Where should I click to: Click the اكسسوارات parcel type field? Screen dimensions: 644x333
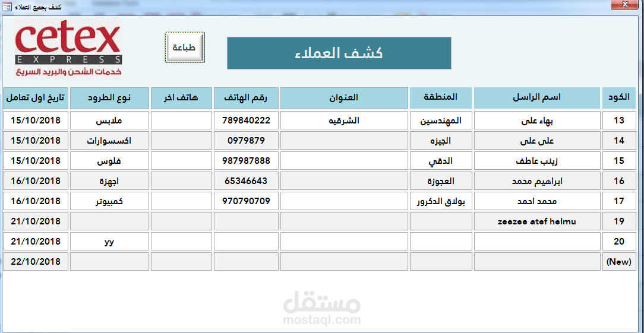(109, 141)
